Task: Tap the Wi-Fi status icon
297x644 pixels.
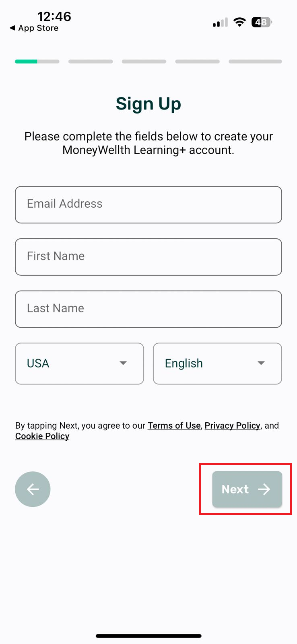Action: [240, 23]
